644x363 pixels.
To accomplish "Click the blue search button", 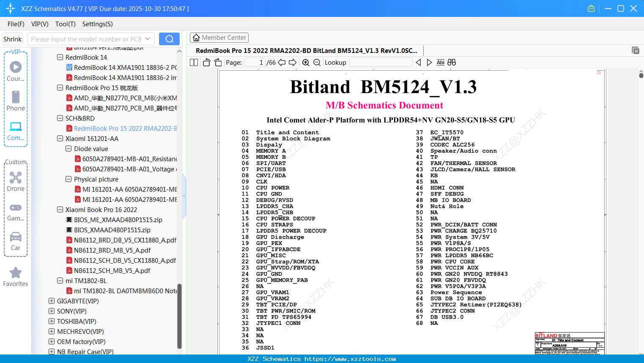I will (x=169, y=39).
